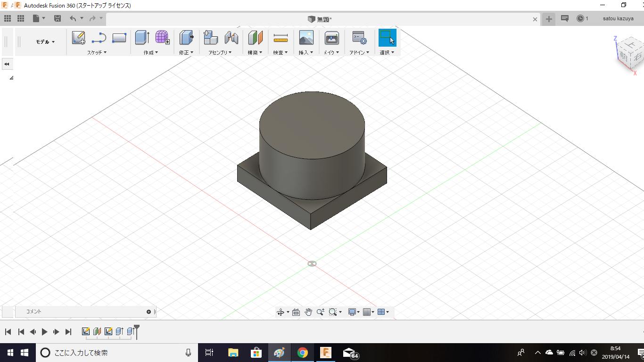This screenshot has width=644, height=362.
Task: Open the Sketch dropdown menu
Action: click(97, 52)
